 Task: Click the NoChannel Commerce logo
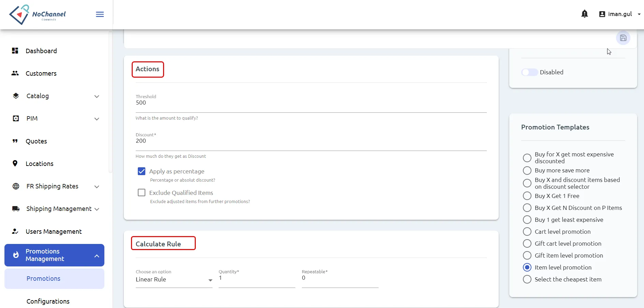pyautogui.click(x=38, y=14)
